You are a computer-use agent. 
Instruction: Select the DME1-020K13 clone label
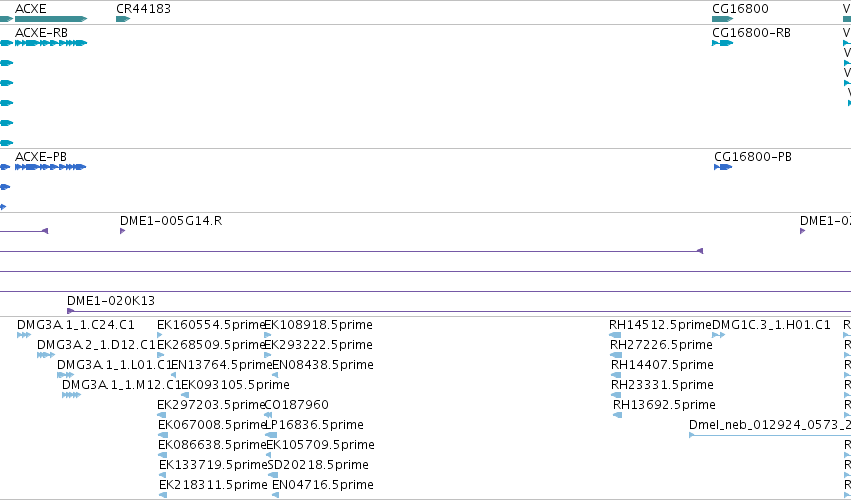[x=111, y=300]
